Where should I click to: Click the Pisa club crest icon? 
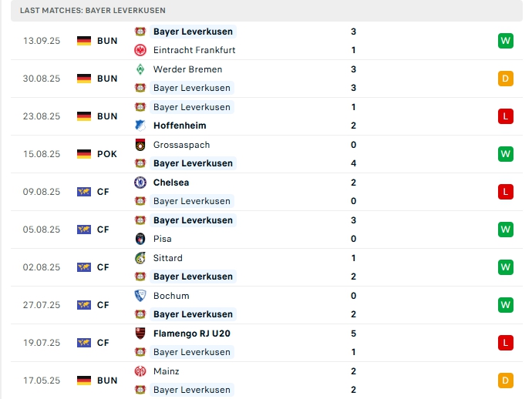click(x=140, y=239)
